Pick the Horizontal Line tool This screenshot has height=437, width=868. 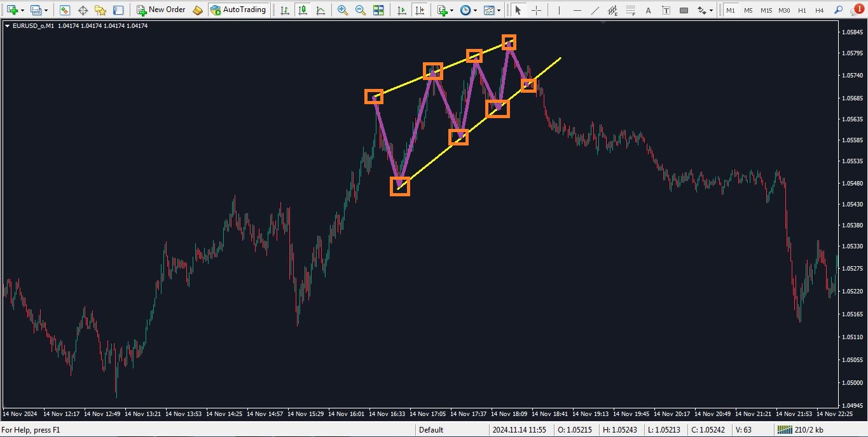577,10
